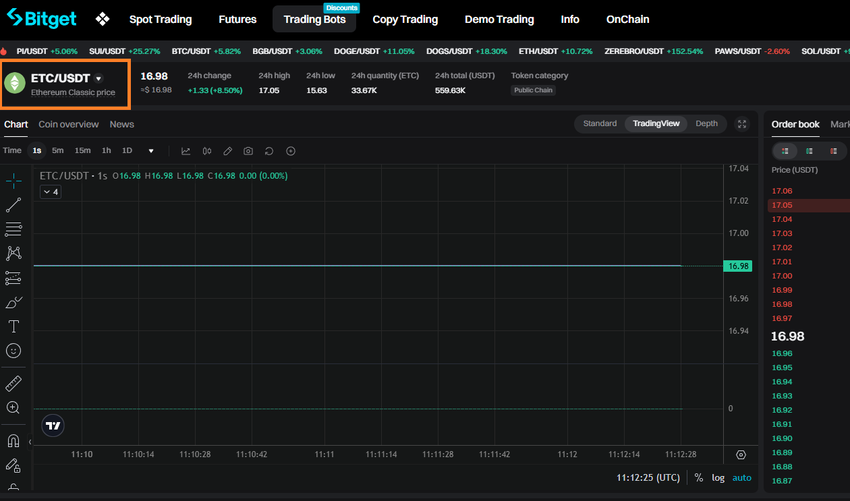This screenshot has width=850, height=501.
Task: Switch chart view to Depth
Action: tap(706, 124)
